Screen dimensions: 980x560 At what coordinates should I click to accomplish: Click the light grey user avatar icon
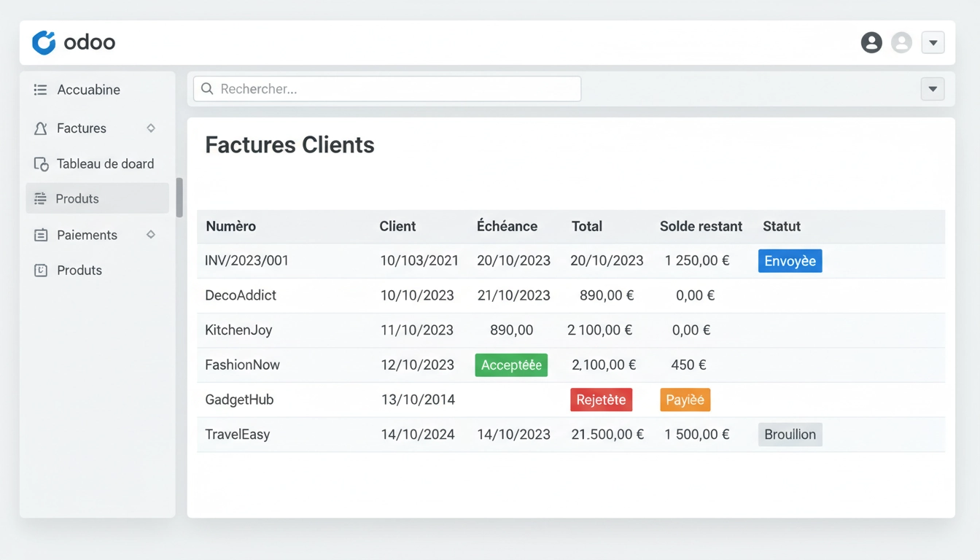pyautogui.click(x=902, y=42)
